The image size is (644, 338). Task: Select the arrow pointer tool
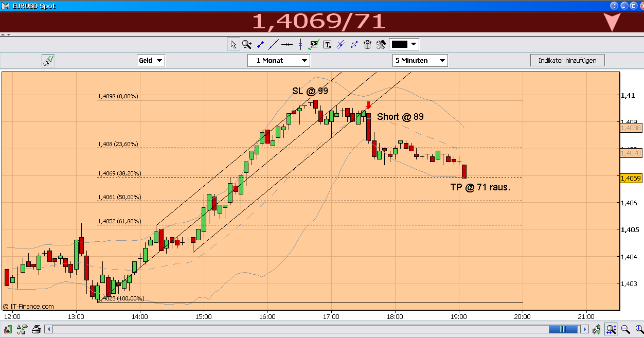click(233, 44)
